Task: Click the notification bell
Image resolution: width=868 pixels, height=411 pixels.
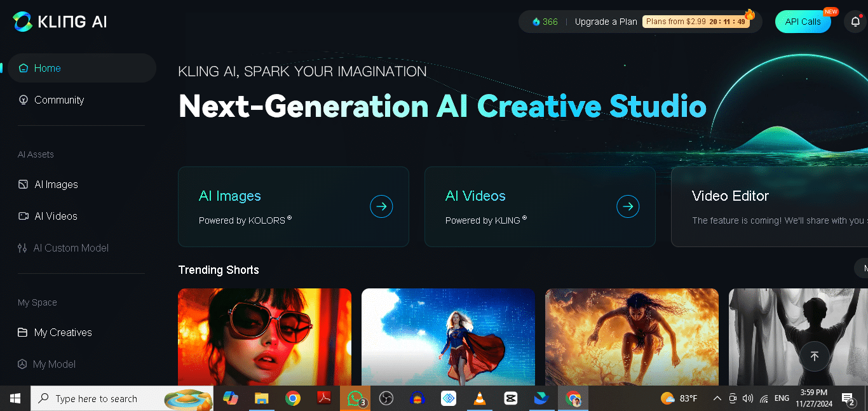Action: click(855, 21)
